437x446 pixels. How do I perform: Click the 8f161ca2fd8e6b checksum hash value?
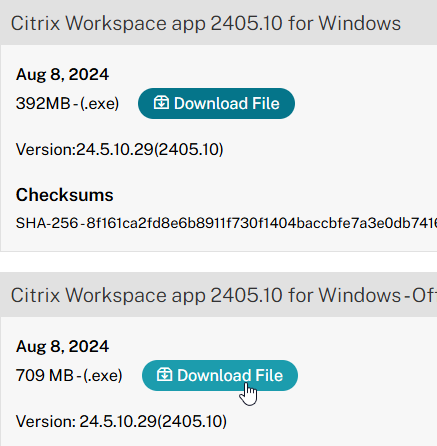262,223
